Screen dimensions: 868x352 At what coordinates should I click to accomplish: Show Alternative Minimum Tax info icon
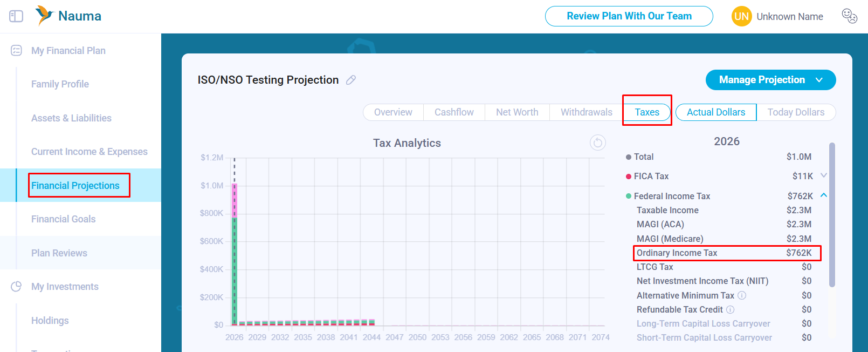pos(742,295)
